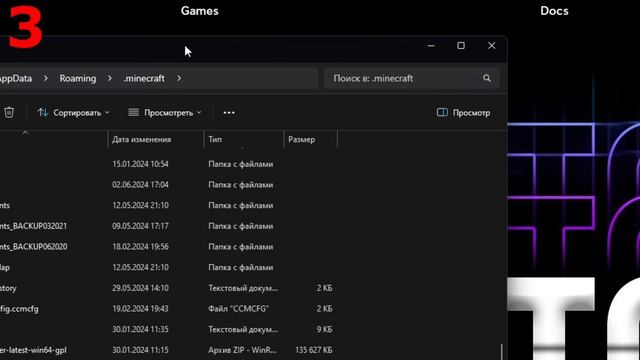
Task: Expand chevron between Roaming and .minecraft
Action: pyautogui.click(x=109, y=78)
